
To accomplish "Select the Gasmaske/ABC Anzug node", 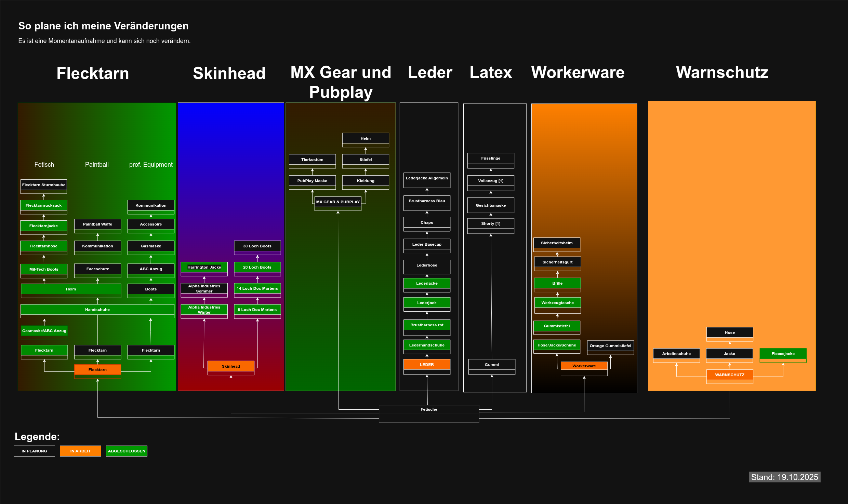I will (x=44, y=331).
